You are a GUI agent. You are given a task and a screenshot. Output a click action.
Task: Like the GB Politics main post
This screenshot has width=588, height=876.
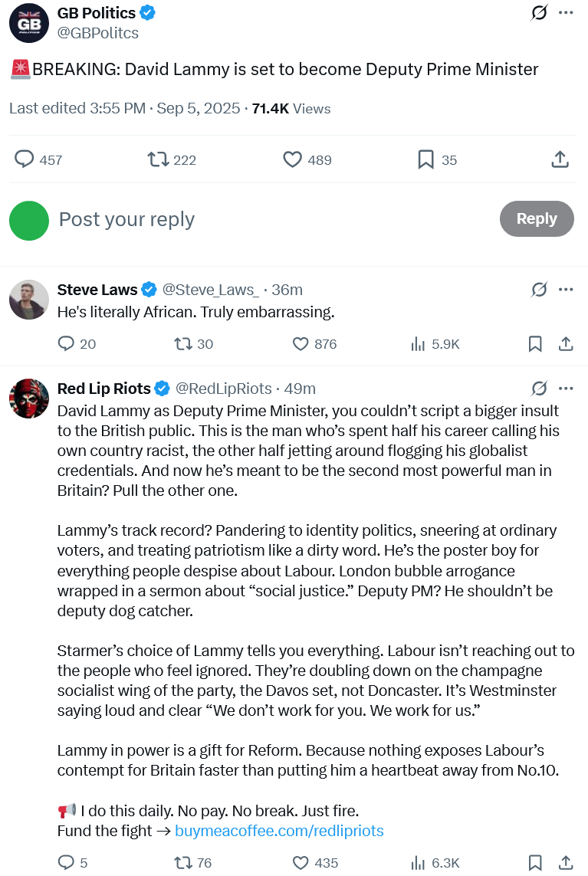(x=293, y=159)
